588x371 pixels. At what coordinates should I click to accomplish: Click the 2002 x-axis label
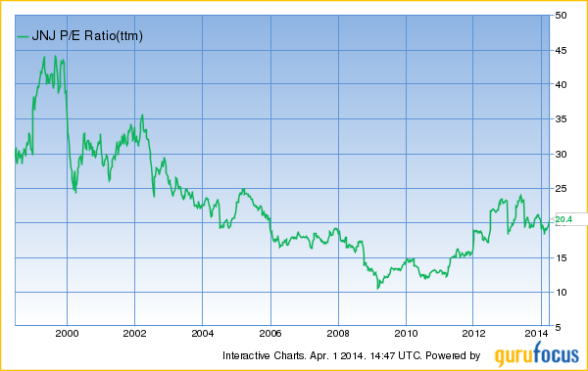tap(134, 333)
